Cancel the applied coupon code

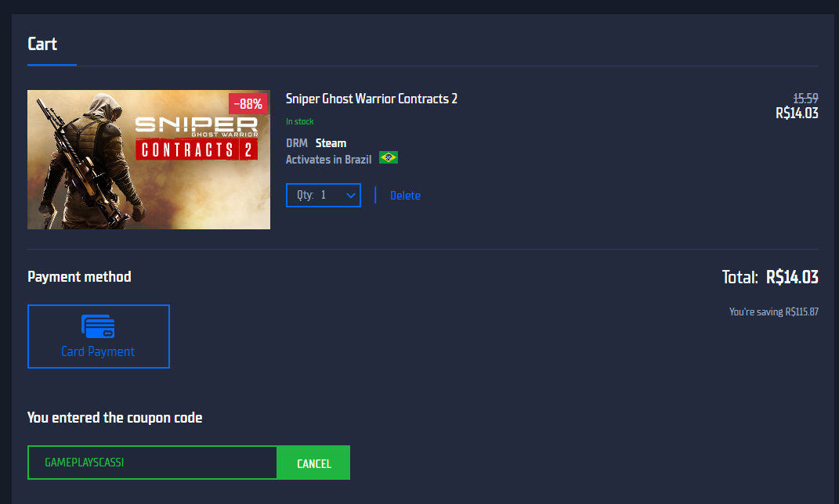click(313, 463)
